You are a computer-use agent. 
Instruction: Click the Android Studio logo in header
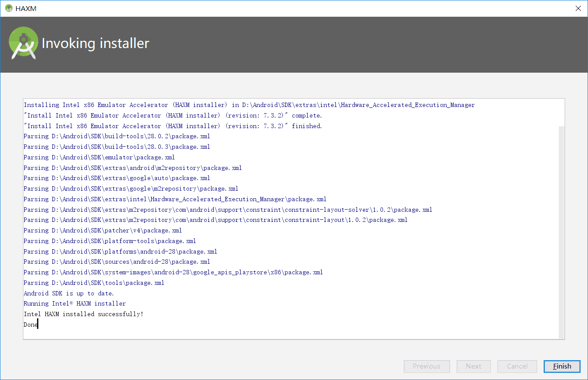tap(24, 43)
